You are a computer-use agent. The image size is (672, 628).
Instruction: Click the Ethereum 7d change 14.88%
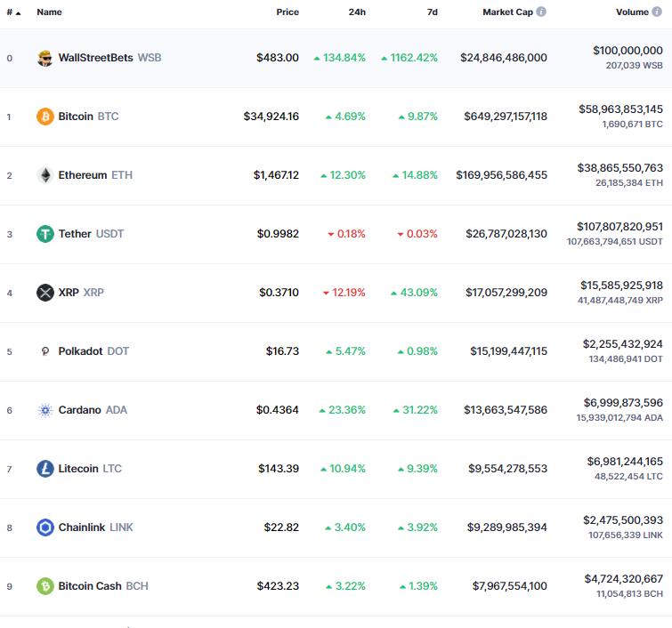416,174
